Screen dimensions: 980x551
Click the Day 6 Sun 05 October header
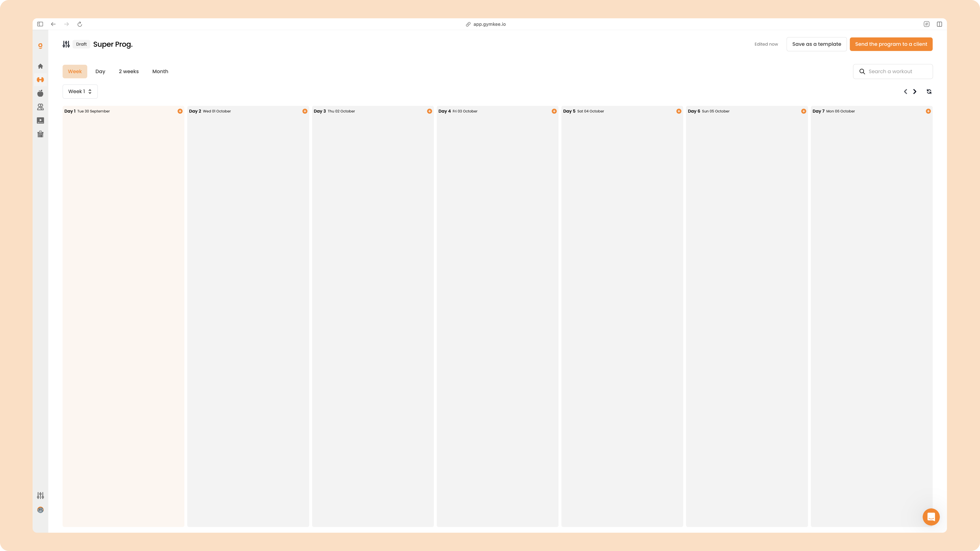[x=709, y=111]
